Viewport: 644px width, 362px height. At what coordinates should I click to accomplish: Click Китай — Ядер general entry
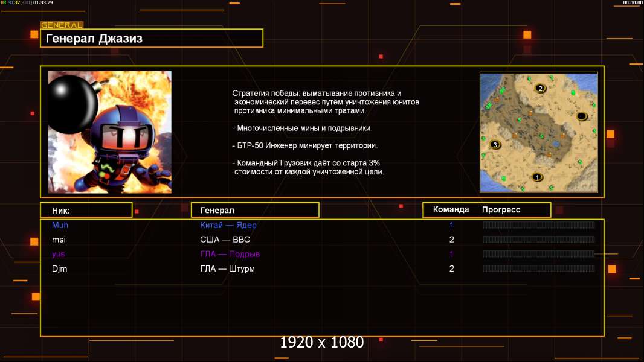tap(228, 225)
